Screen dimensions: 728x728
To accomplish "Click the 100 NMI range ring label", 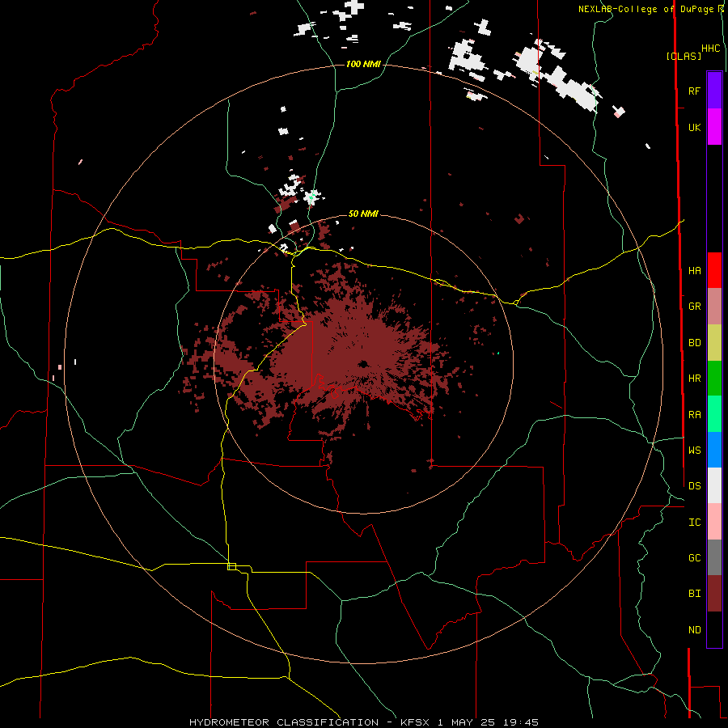I will pos(363,64).
